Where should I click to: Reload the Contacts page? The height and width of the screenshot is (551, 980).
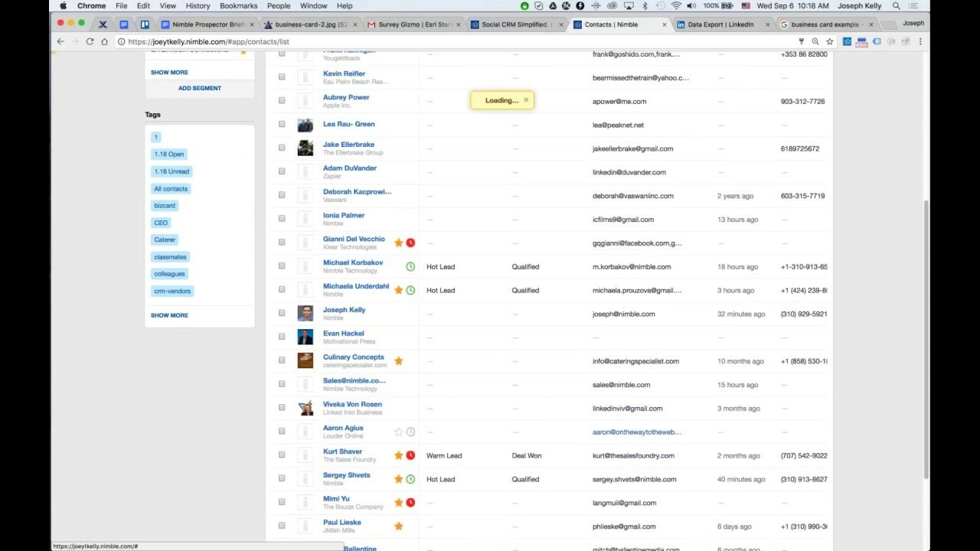90,41
